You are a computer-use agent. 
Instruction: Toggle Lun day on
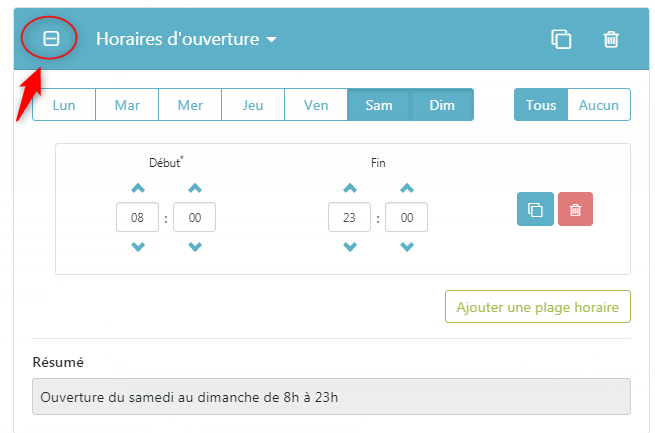tap(64, 105)
